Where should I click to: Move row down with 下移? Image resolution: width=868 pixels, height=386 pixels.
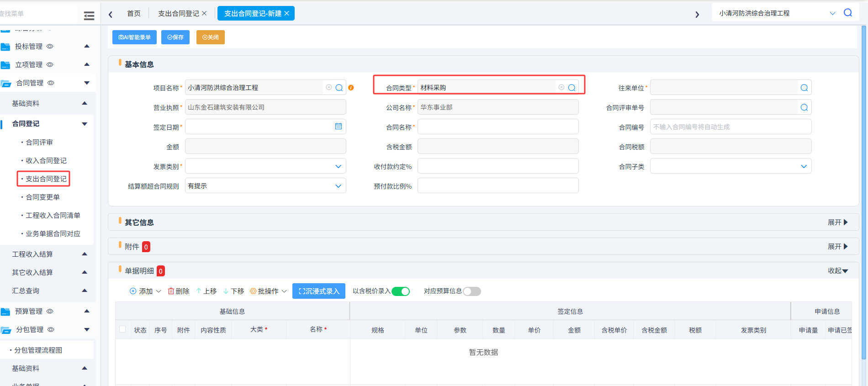pyautogui.click(x=234, y=291)
